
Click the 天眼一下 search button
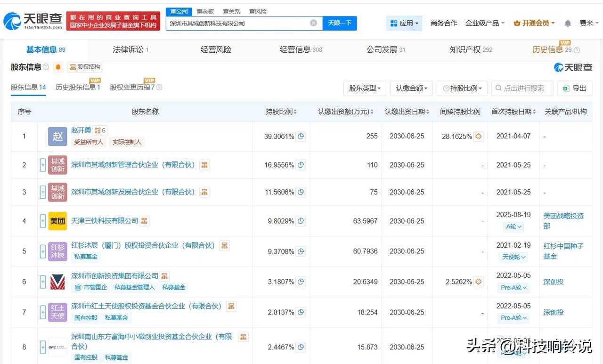point(340,23)
